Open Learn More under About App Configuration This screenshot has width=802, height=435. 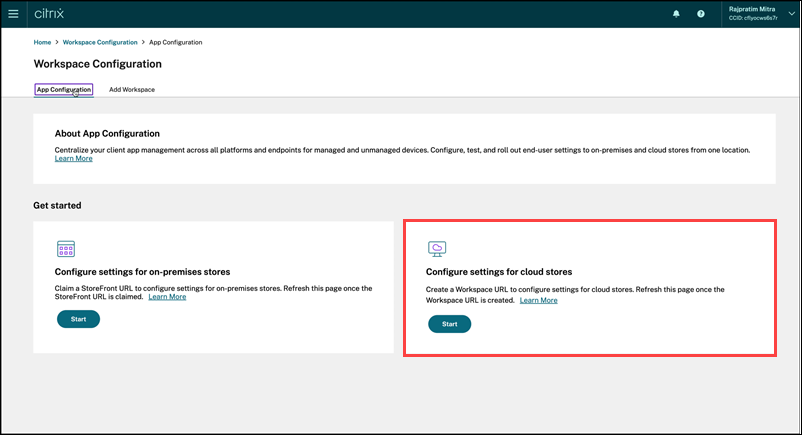[74, 159]
